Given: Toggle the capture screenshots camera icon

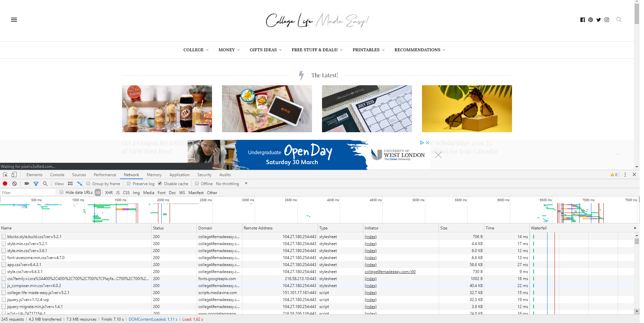Looking at the screenshot, I should click(27, 183).
